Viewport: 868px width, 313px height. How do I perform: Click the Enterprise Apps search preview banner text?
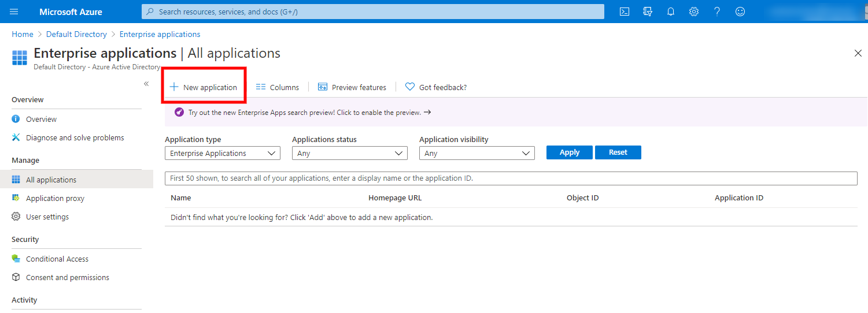click(x=305, y=113)
